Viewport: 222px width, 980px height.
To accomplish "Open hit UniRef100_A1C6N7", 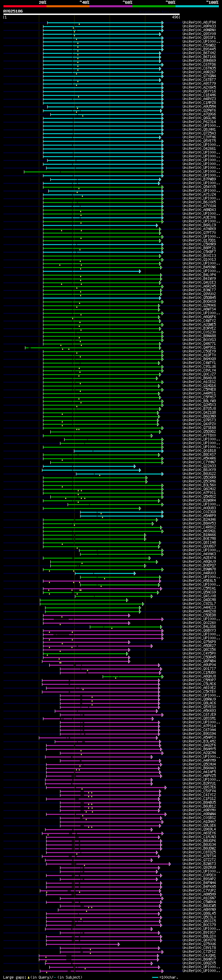I will click(x=199, y=898).
